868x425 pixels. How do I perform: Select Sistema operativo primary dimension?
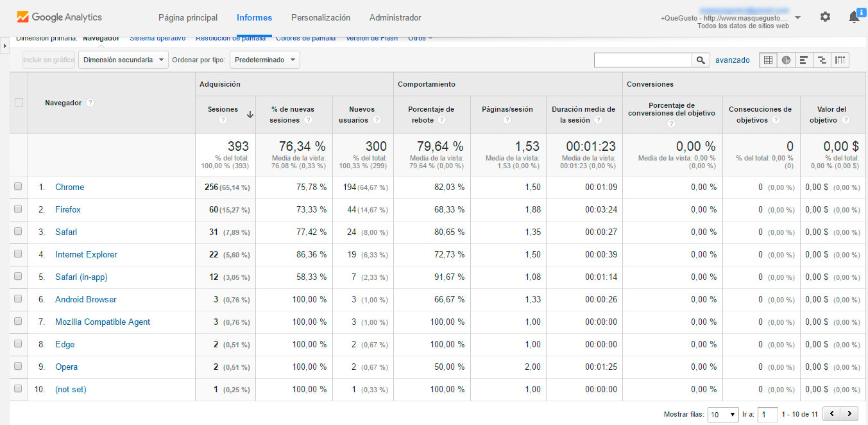point(158,38)
